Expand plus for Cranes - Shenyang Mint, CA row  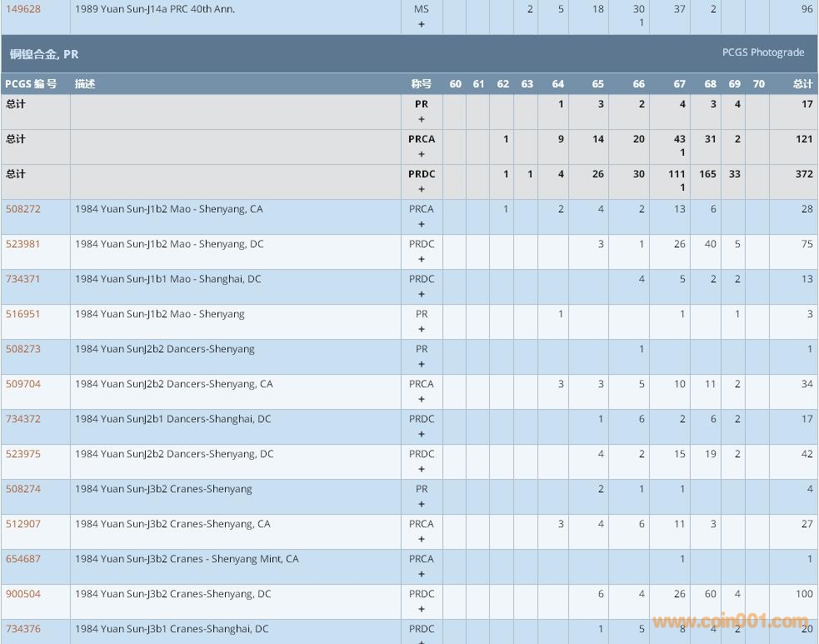[421, 574]
